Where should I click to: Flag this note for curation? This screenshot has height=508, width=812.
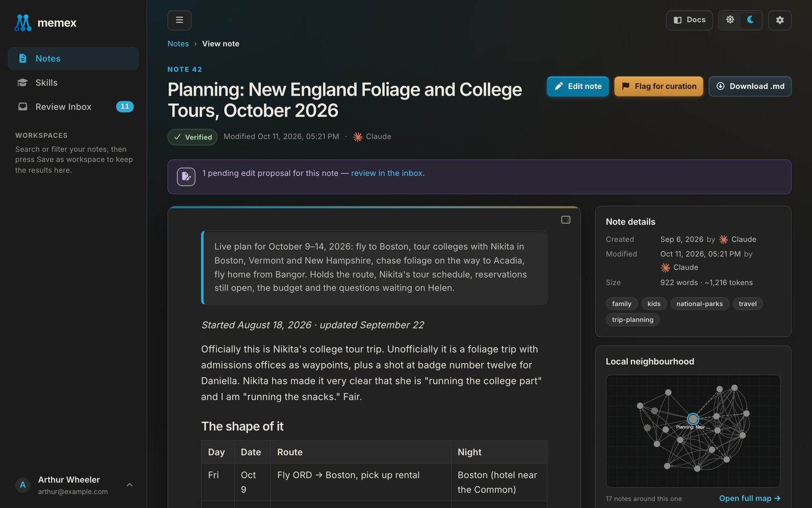(x=658, y=86)
